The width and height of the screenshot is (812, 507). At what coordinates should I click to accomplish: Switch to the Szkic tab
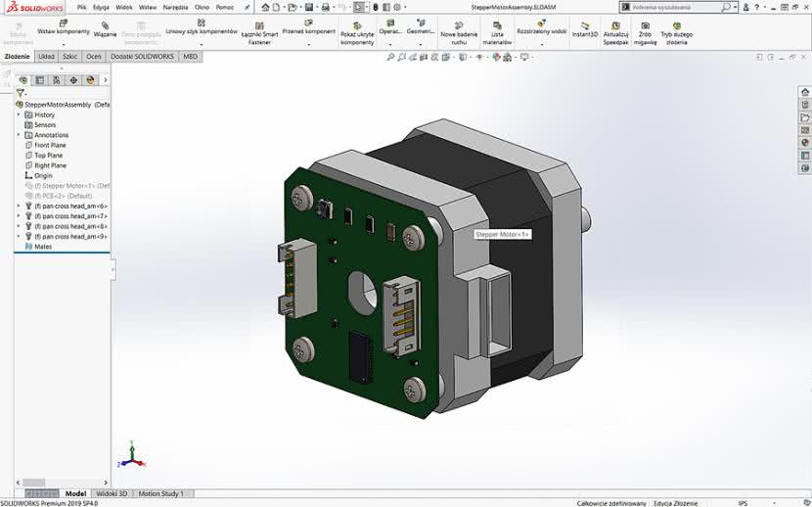69,57
